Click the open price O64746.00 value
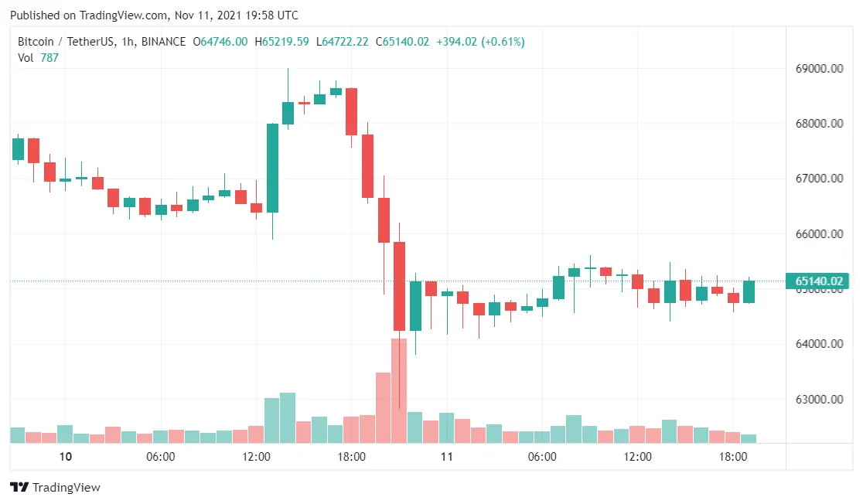 click(x=220, y=42)
